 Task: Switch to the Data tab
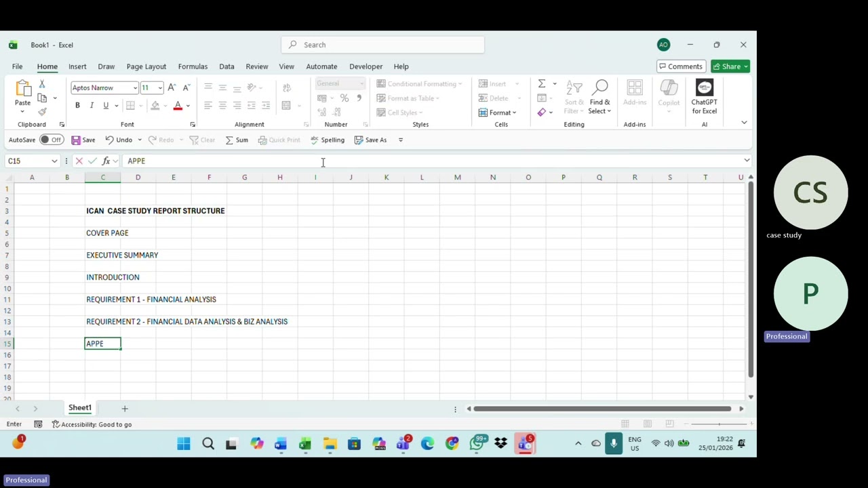tap(226, 66)
